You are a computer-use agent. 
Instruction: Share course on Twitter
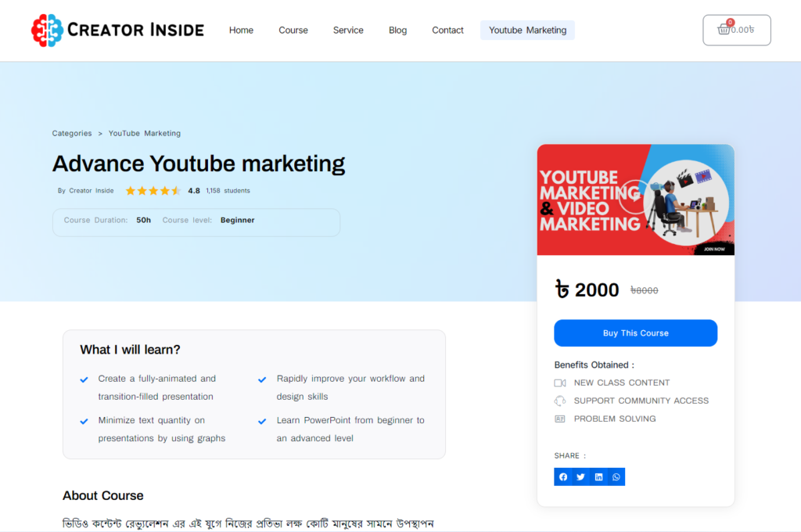(580, 477)
